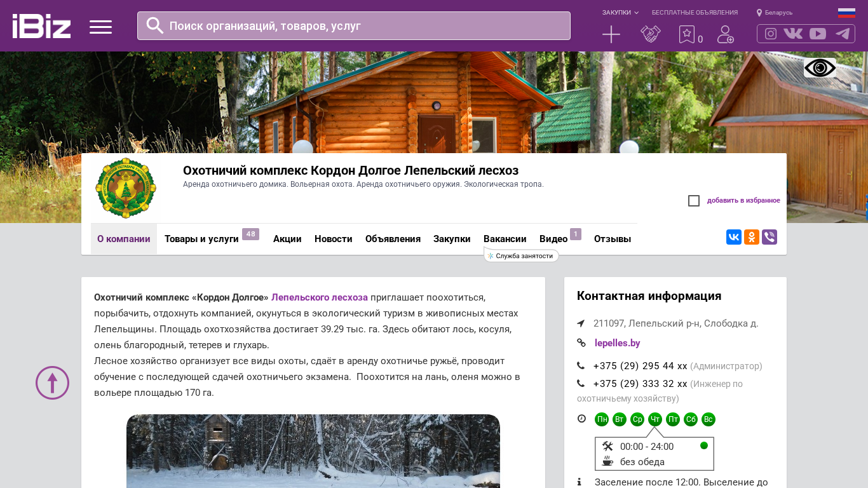
Task: Open favorites bookmark star icon
Action: coord(687,34)
